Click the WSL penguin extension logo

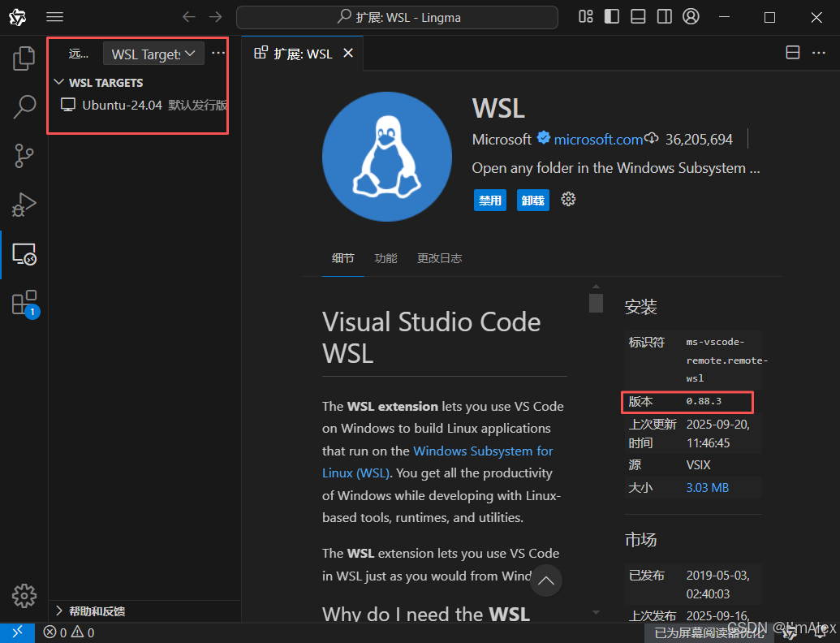(387, 157)
